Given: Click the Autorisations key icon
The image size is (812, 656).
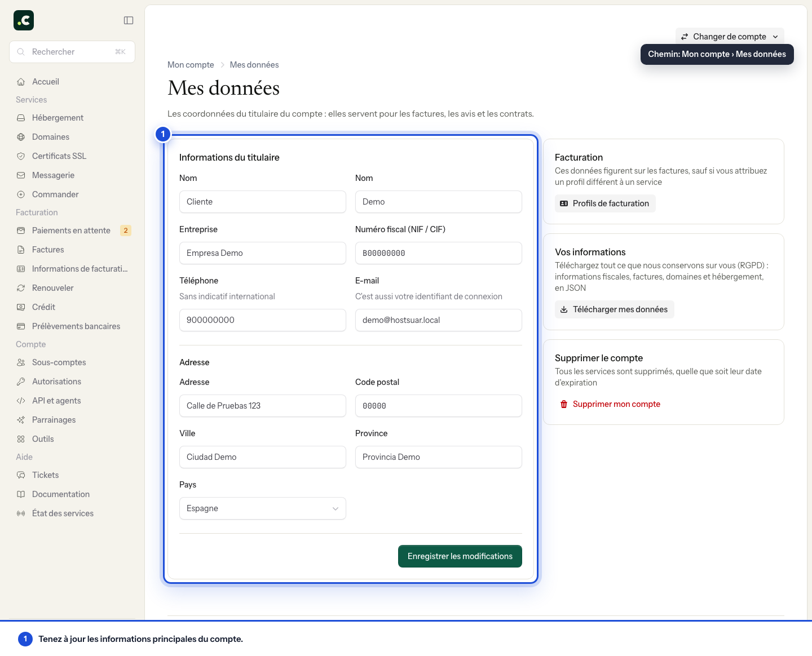Looking at the screenshot, I should tap(21, 382).
